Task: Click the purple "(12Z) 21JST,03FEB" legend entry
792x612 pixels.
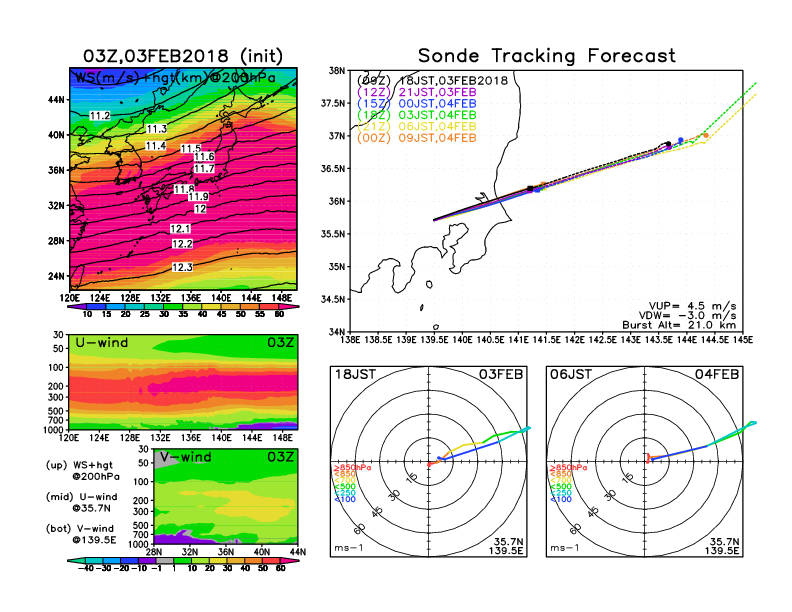Action: click(x=417, y=92)
